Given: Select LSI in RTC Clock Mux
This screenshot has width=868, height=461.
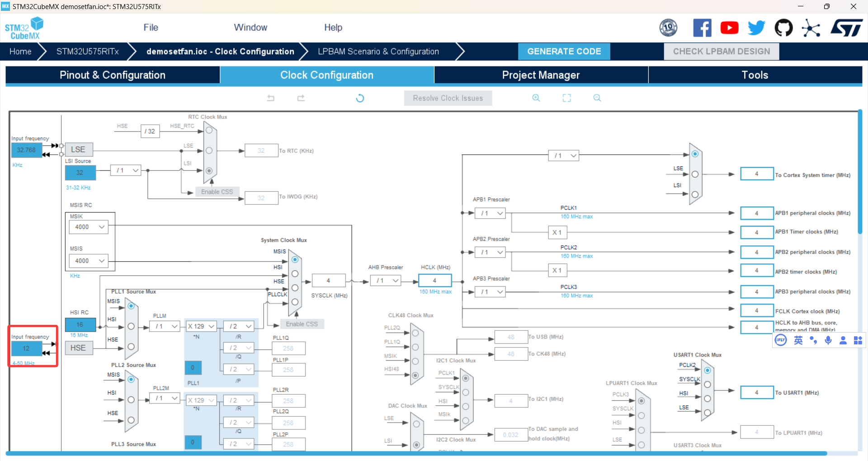Looking at the screenshot, I should 209,171.
